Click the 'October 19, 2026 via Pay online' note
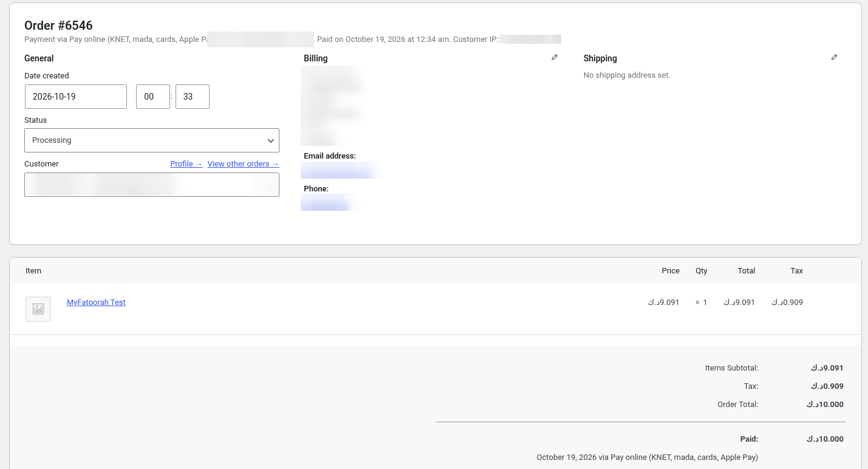Viewport: 868px width, 469px height. (x=648, y=457)
